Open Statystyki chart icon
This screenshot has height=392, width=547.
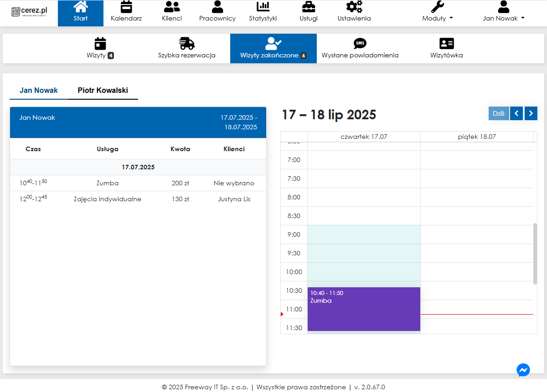(x=263, y=7)
